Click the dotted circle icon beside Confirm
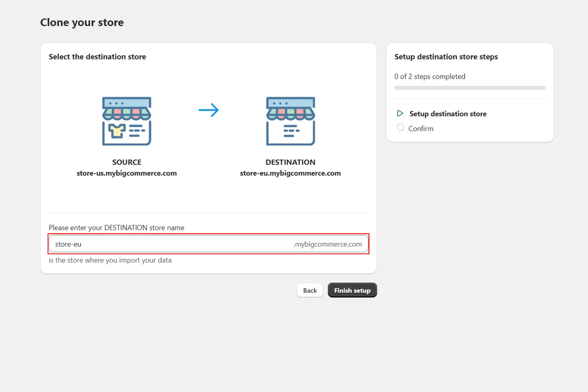588x392 pixels. (400, 128)
